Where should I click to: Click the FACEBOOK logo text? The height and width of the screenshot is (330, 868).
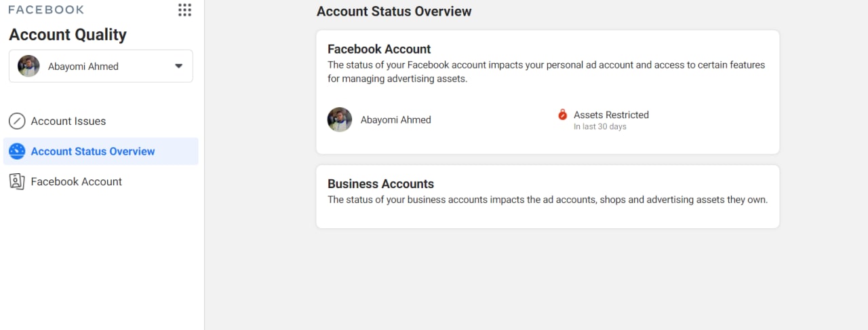(x=46, y=10)
